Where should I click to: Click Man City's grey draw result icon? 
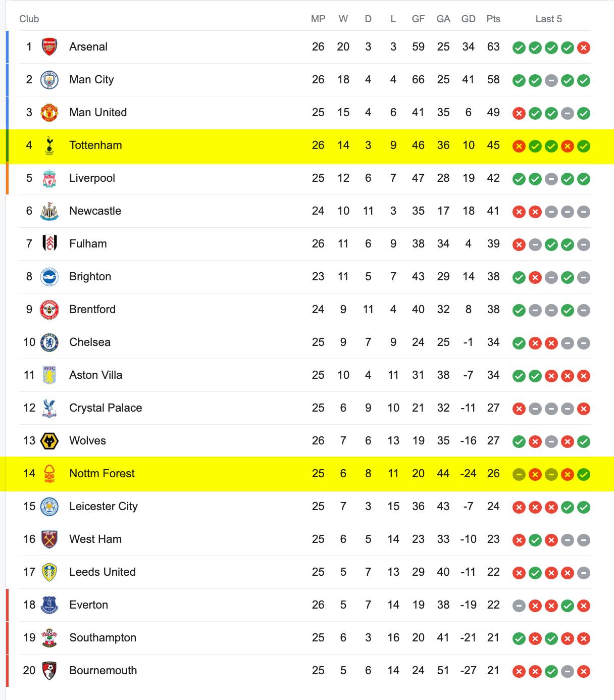point(551,81)
